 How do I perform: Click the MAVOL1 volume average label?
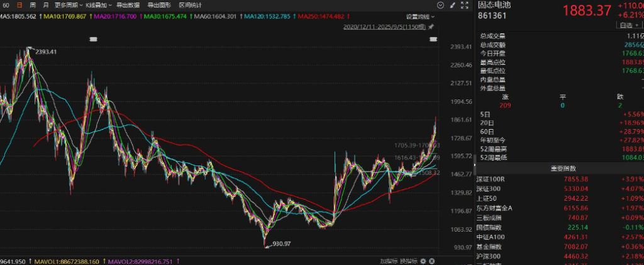pos(67,261)
